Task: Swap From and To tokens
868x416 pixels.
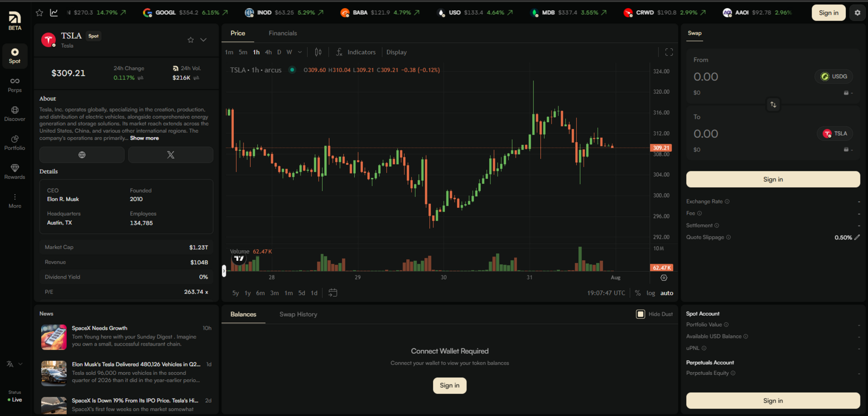Action: (x=773, y=105)
